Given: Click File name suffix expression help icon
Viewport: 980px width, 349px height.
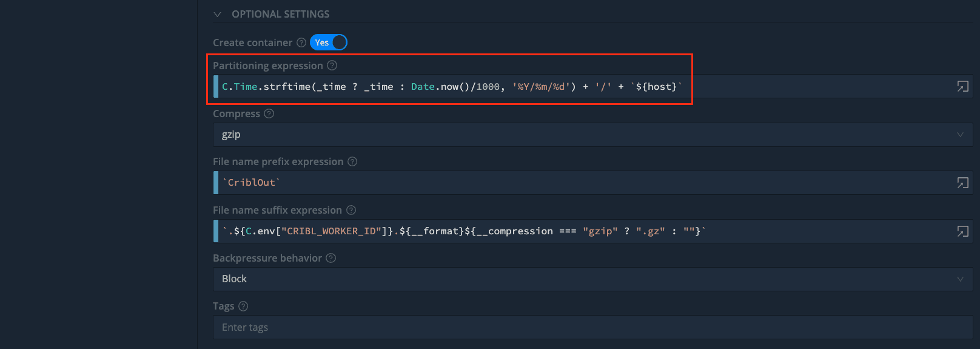Looking at the screenshot, I should [x=351, y=210].
